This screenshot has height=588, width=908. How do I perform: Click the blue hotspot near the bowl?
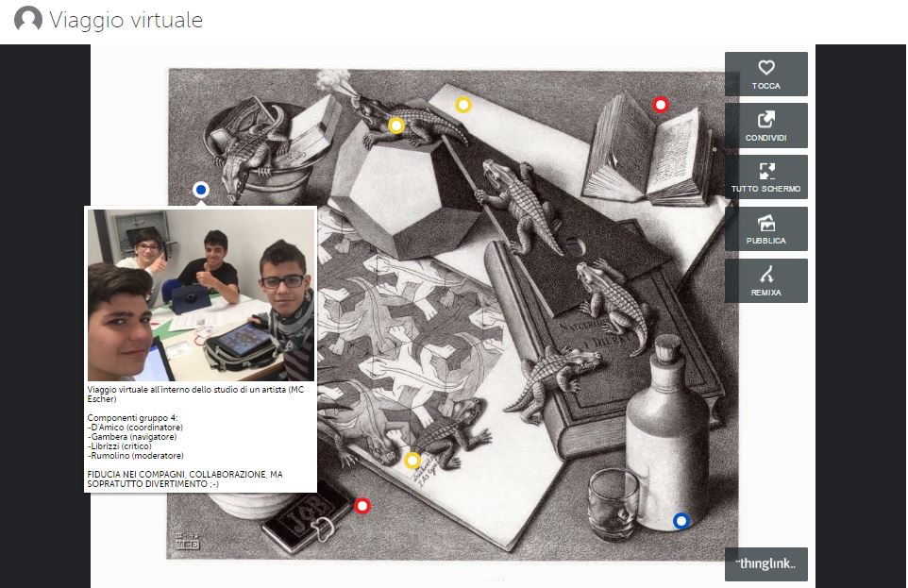201,190
